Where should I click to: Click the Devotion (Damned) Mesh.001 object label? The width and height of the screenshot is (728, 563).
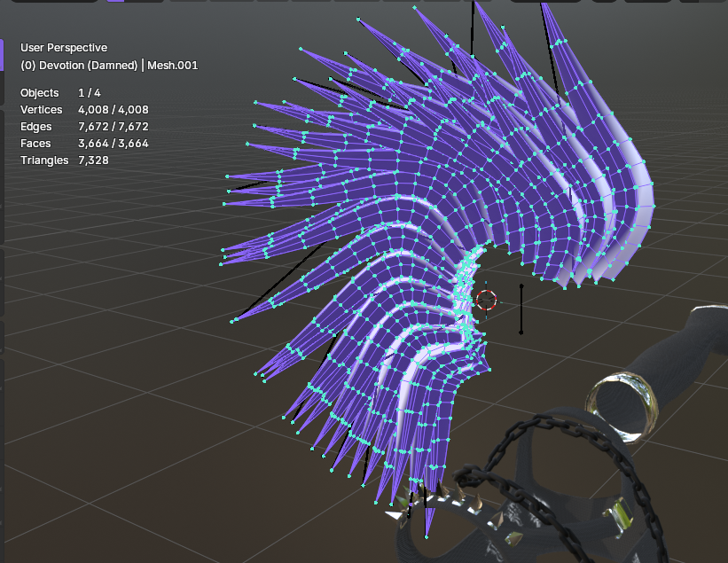tap(109, 65)
